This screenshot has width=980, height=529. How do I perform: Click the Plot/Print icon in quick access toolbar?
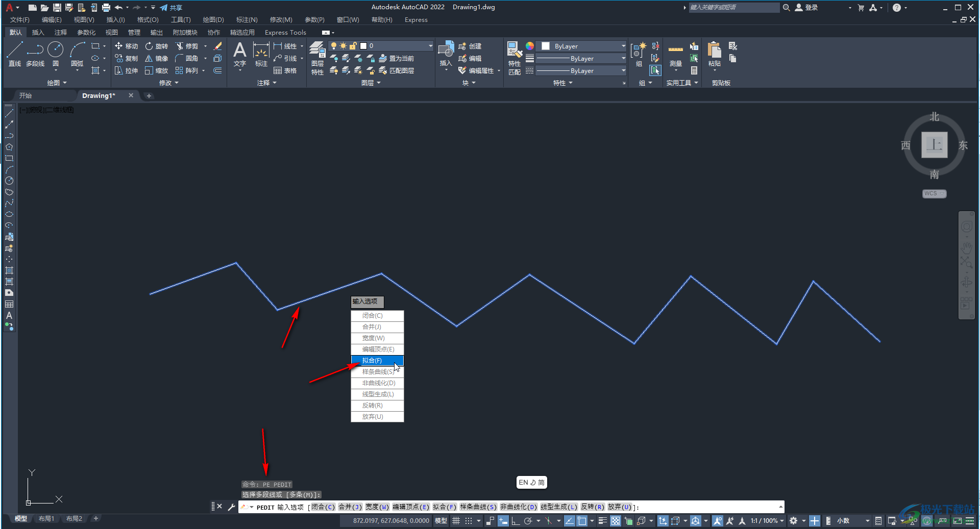(x=106, y=7)
